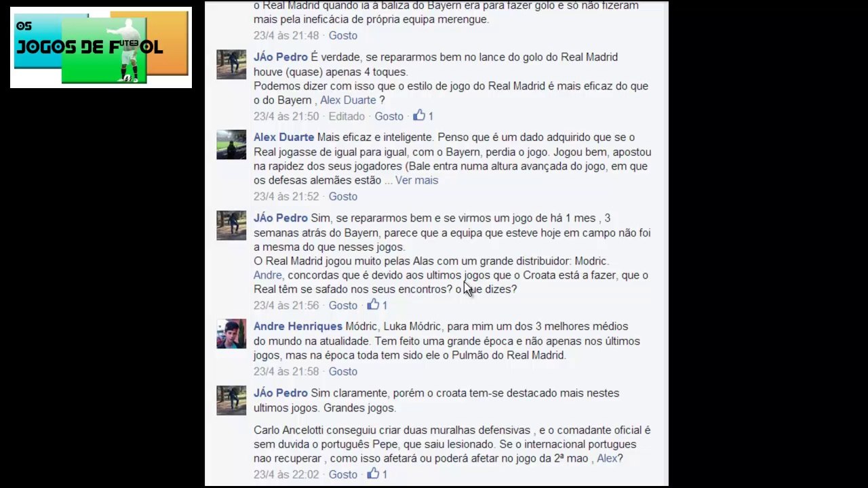Click the thumbs-up icon on the 22:02 comment
The height and width of the screenshot is (488, 868).
(x=373, y=474)
